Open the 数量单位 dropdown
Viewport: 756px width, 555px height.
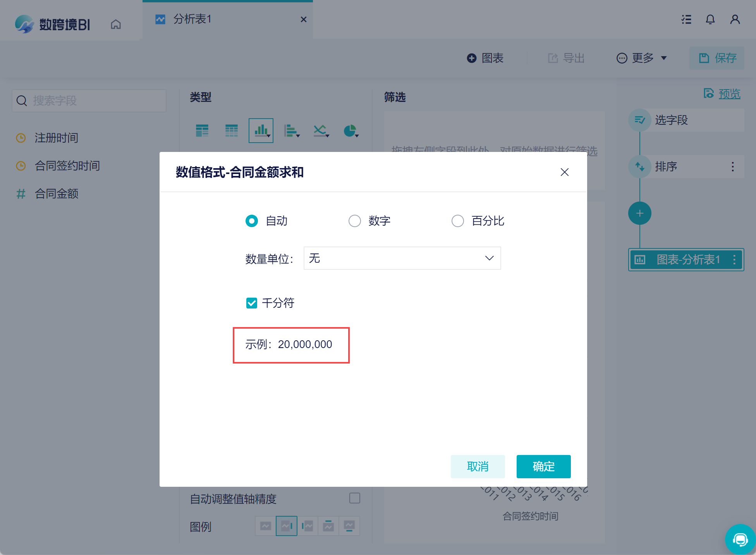pos(402,258)
